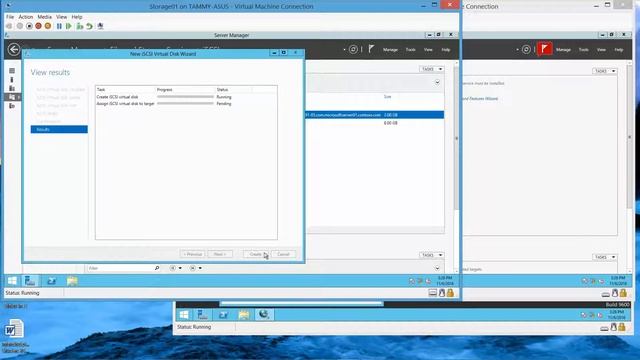Open upper TASKS dropdown in background Server Manager

click(x=604, y=71)
